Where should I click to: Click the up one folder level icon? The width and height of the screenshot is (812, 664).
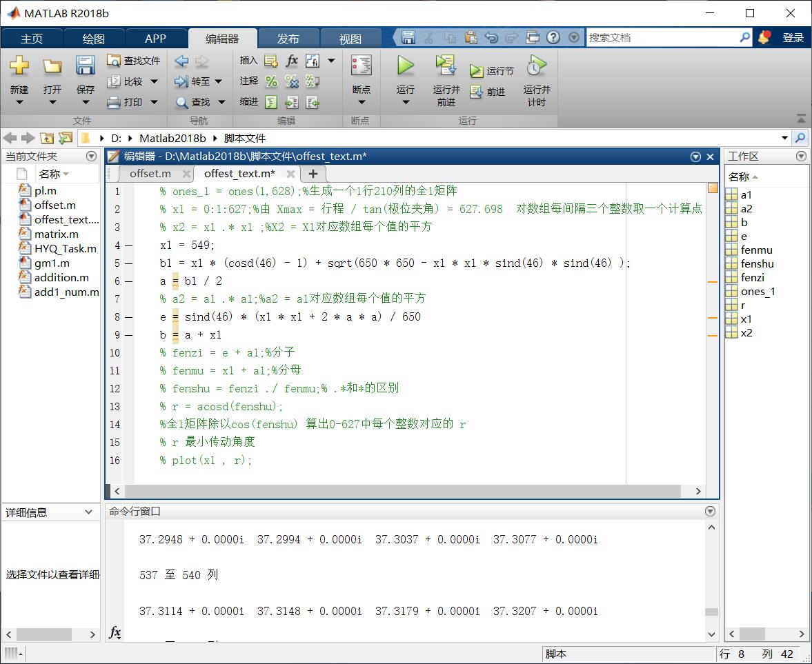tap(47, 138)
